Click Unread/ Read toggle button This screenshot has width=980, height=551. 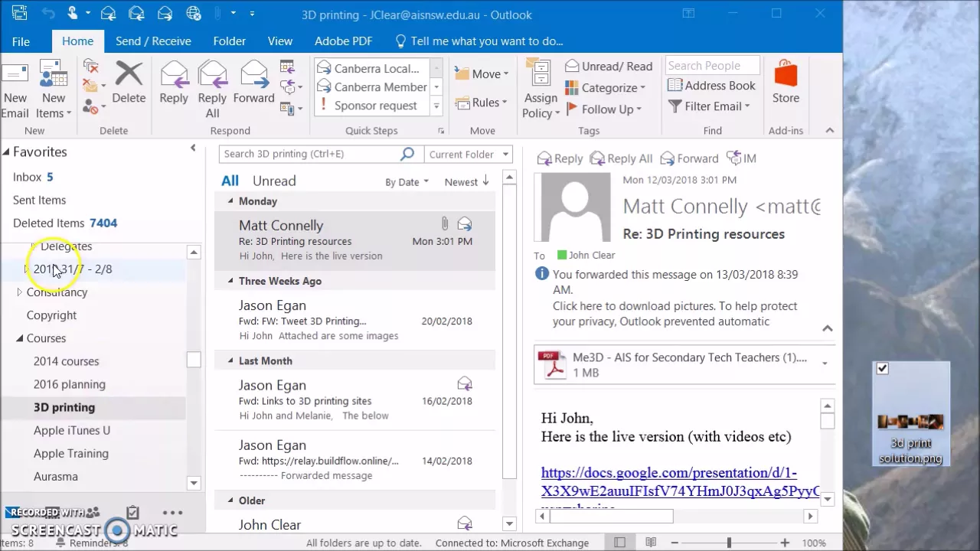[x=609, y=67]
